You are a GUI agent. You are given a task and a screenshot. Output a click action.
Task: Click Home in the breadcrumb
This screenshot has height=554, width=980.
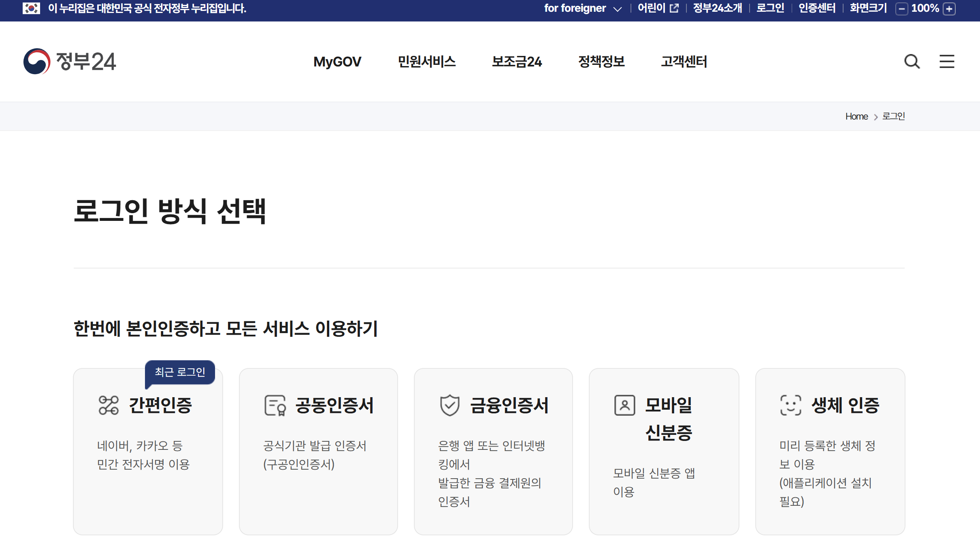pyautogui.click(x=856, y=117)
